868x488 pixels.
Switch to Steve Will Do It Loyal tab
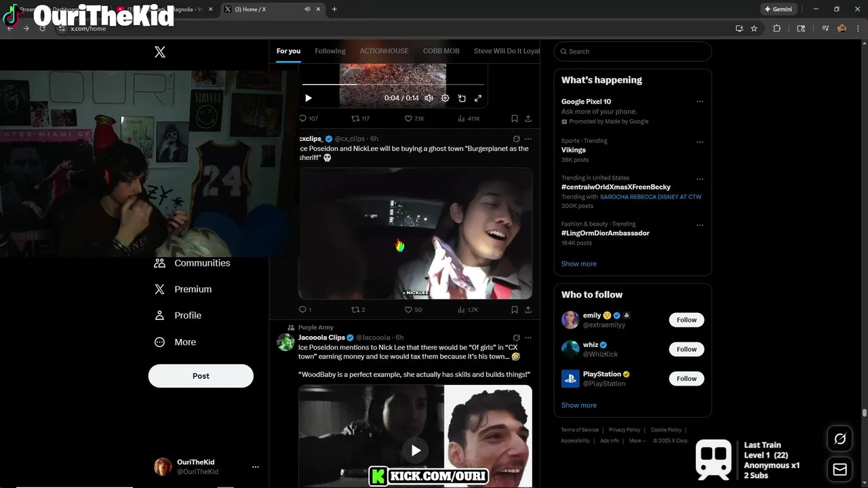507,52
